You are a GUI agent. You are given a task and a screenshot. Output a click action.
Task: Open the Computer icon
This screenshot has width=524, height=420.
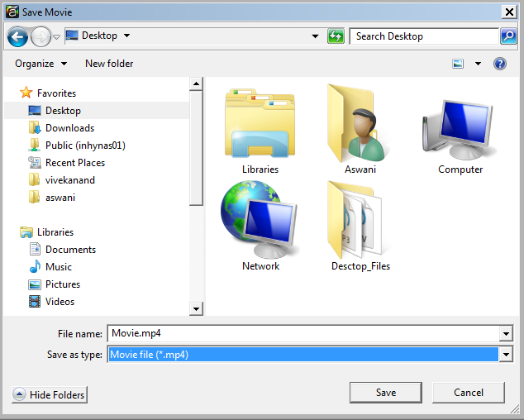460,124
